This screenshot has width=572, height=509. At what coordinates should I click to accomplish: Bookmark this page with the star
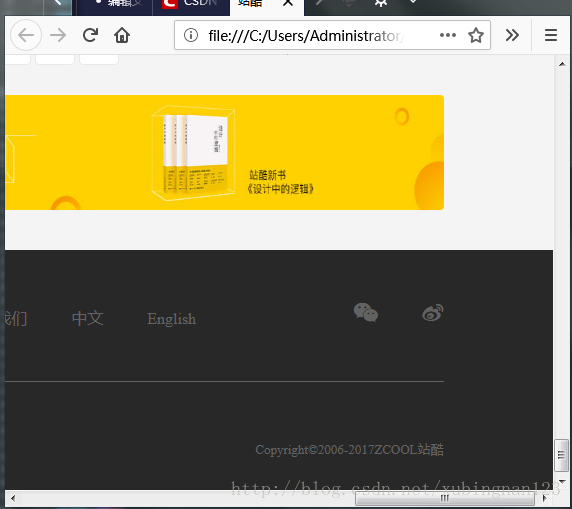(476, 35)
